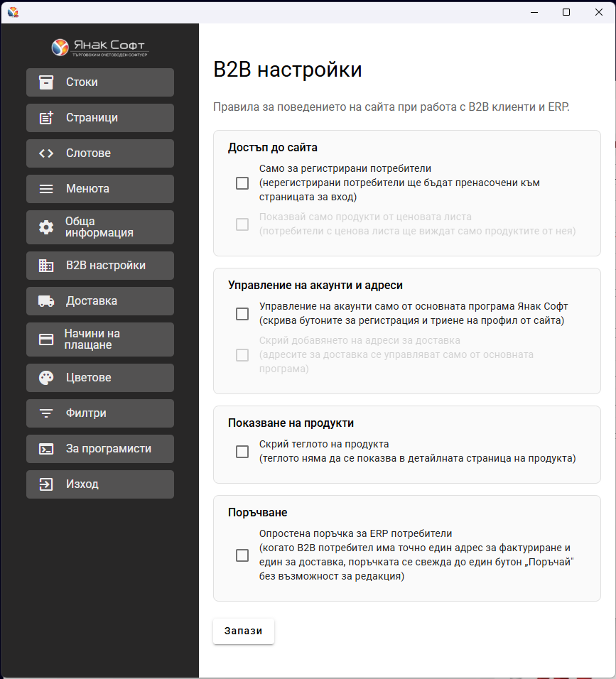
Task: Click the palette icon beside Цветове
Action: pyautogui.click(x=46, y=378)
